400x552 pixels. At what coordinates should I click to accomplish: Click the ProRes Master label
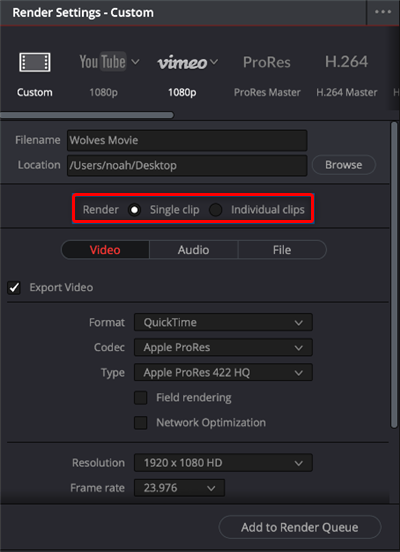267,93
